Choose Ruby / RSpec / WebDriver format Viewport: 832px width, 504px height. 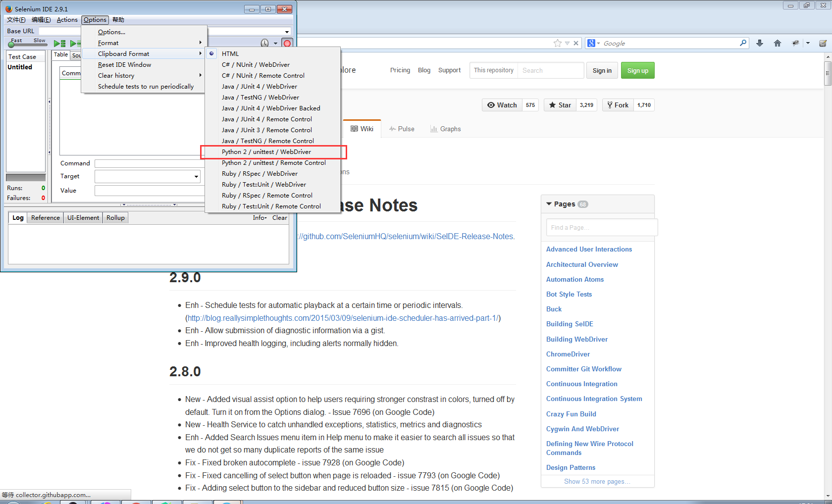(273, 173)
